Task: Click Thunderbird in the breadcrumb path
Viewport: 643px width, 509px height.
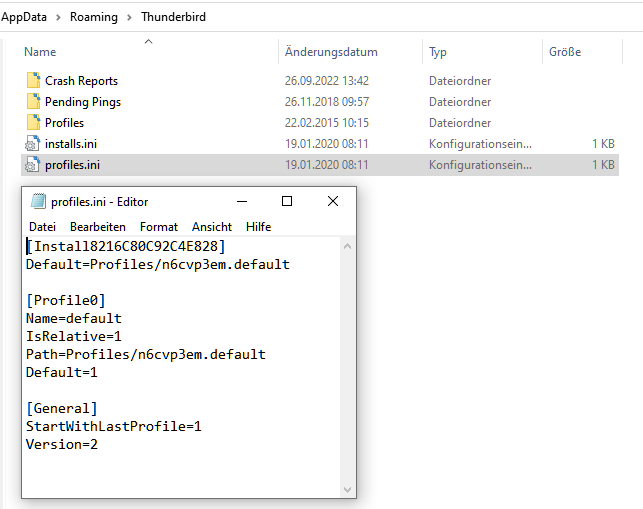Action: click(x=173, y=17)
